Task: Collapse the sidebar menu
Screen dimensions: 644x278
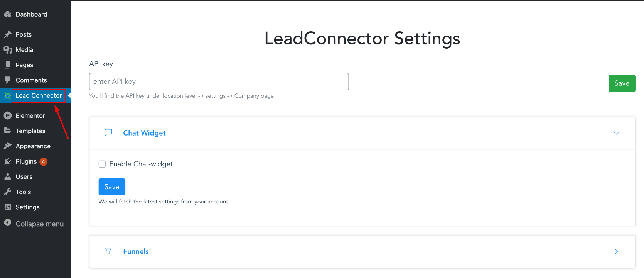Action: (34, 224)
